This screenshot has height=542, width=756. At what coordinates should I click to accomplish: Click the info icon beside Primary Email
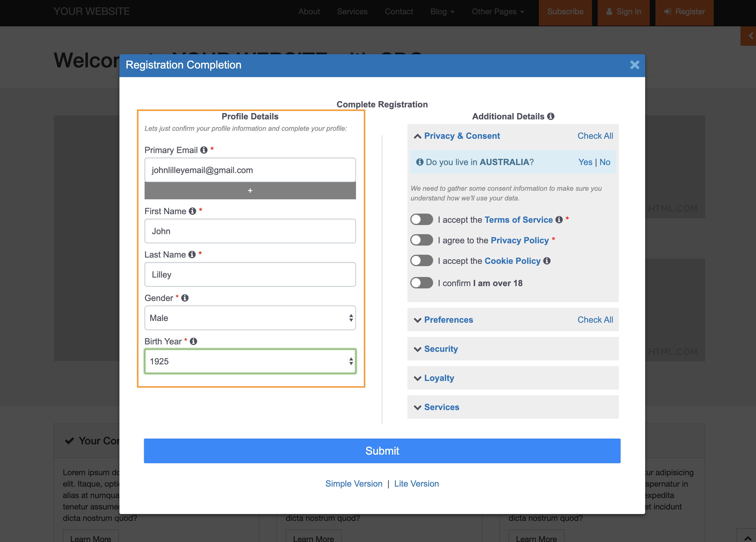click(x=204, y=150)
